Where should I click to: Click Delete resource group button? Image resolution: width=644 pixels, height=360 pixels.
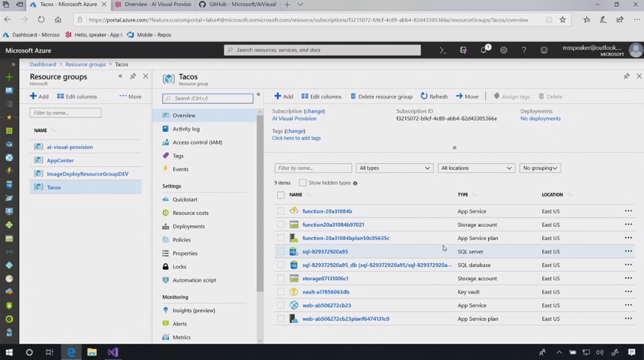click(381, 97)
